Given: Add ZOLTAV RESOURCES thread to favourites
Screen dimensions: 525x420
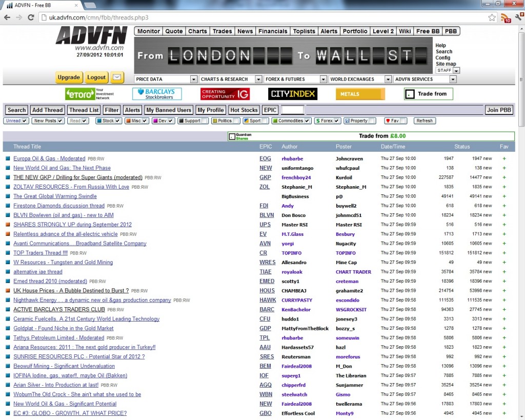Looking at the screenshot, I should pyautogui.click(x=504, y=187).
